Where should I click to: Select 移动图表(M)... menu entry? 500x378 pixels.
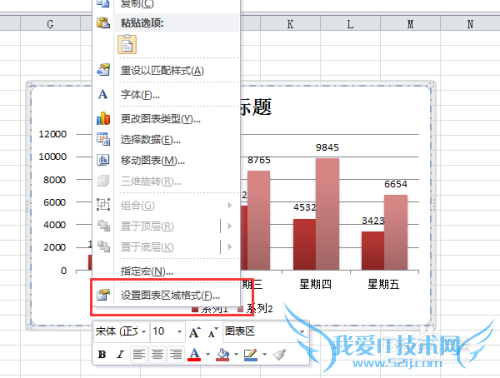(x=153, y=161)
